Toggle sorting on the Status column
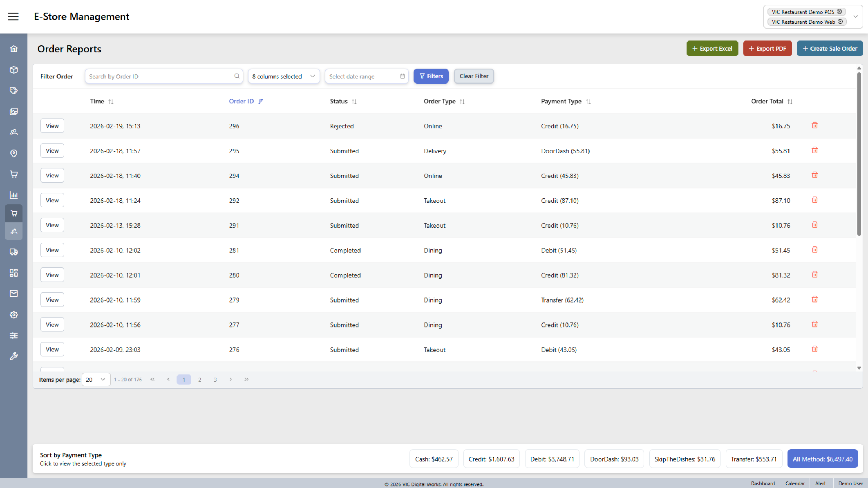Viewport: 868px width, 488px height. 354,102
